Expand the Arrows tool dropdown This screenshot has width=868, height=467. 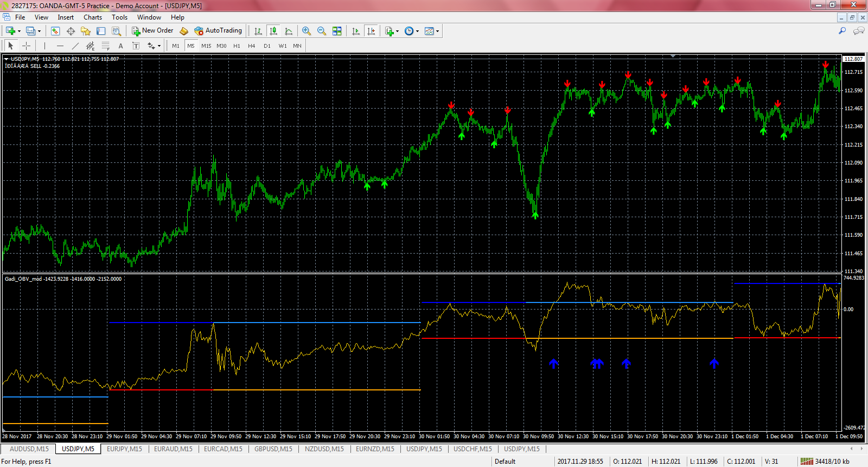pos(159,46)
